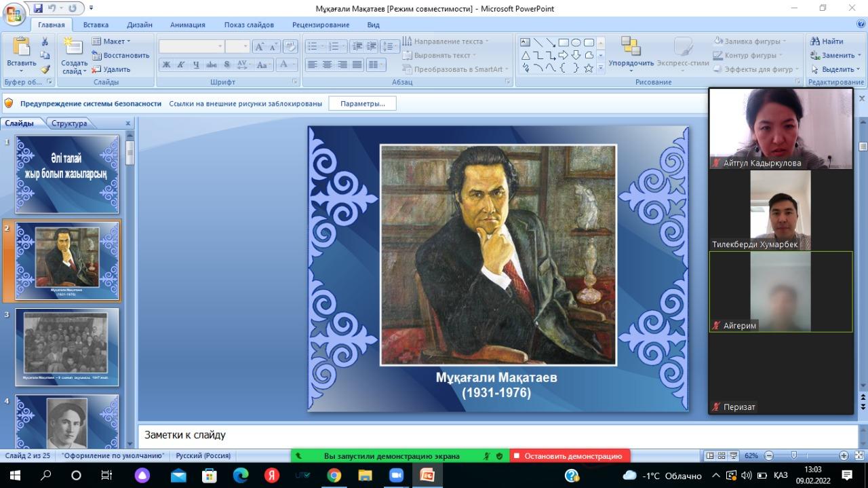Switch to the Дизайн ribbon tab
The height and width of the screenshot is (488, 868).
click(139, 25)
